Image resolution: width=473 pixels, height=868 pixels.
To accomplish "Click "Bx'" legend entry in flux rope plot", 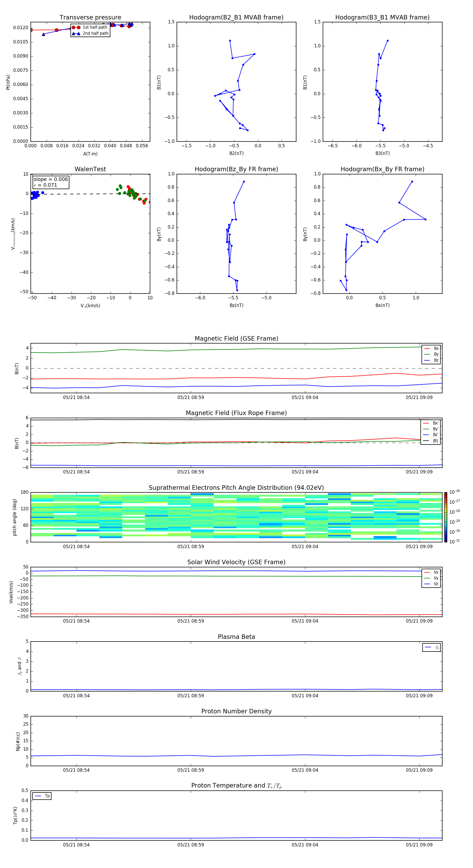I will coord(431,423).
